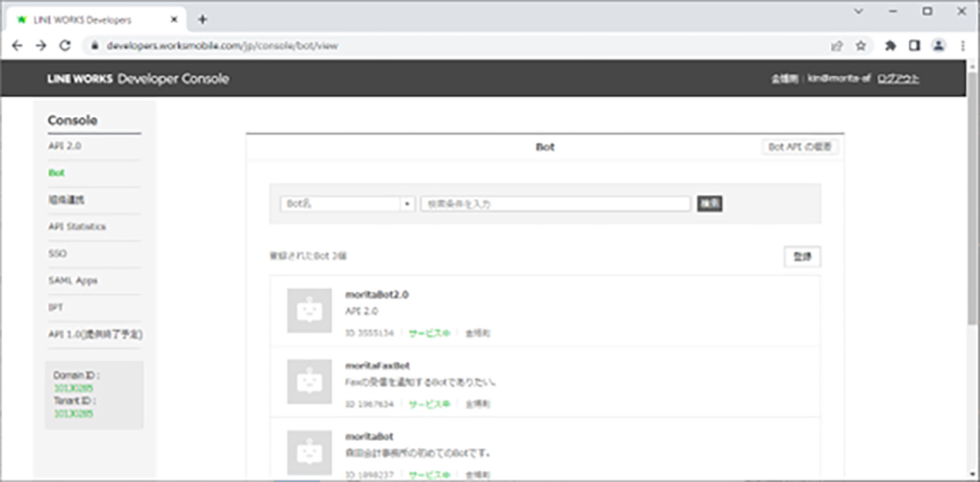The width and height of the screenshot is (980, 482).
Task: Expand the Bot名 search type dropdown
Action: 348,203
